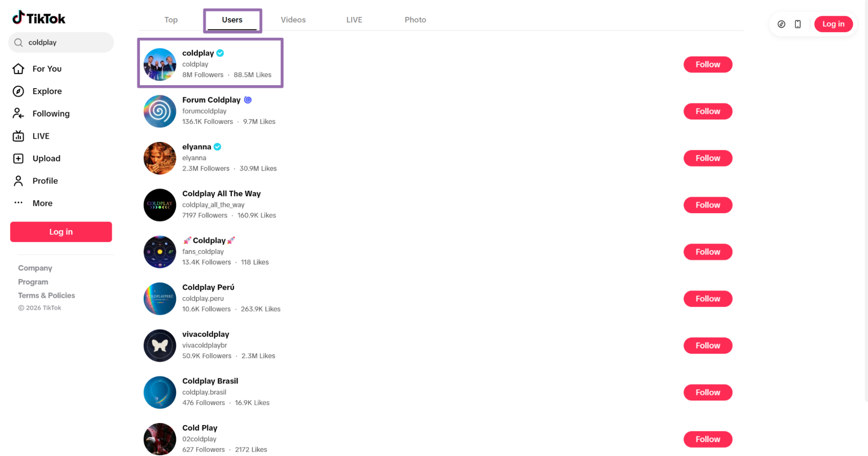This screenshot has height=456, width=868.
Task: Open the vivacoldplay name link
Action: pos(206,334)
